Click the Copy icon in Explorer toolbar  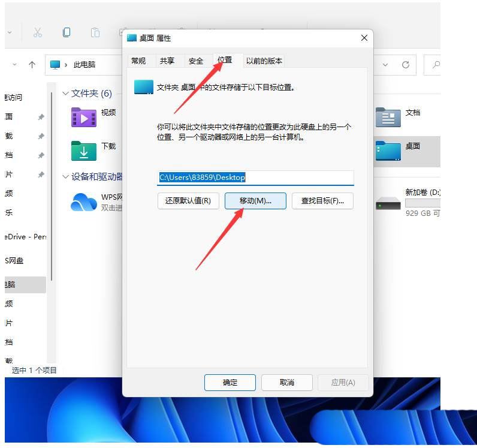(x=67, y=32)
